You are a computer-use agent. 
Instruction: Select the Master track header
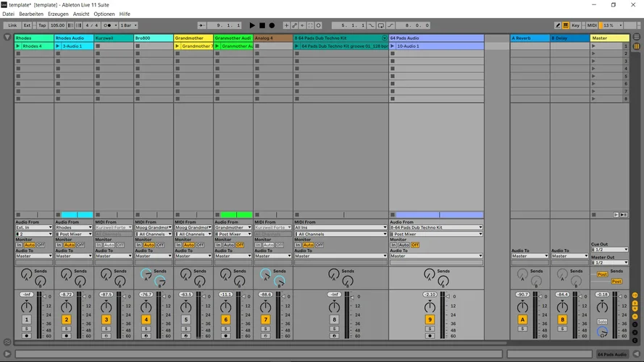pyautogui.click(x=609, y=38)
